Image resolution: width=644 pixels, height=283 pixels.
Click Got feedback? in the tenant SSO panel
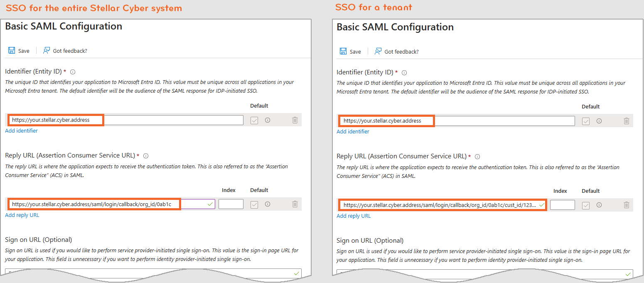pyautogui.click(x=401, y=52)
